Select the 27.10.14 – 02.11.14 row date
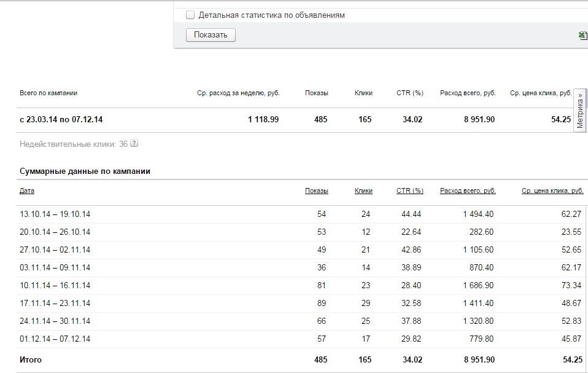The height and width of the screenshot is (373, 588). tap(55, 249)
